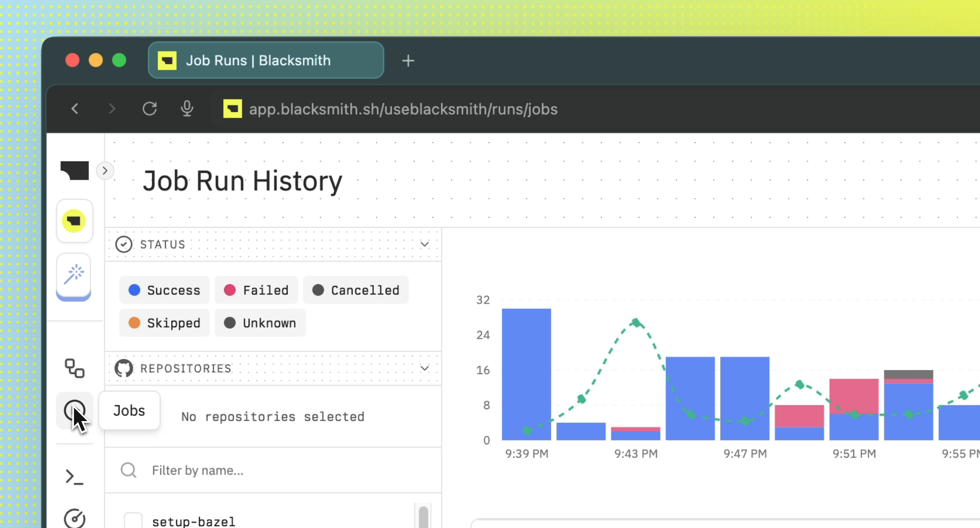
Task: Open the terminal prompt icon in the sidebar
Action: 74,477
